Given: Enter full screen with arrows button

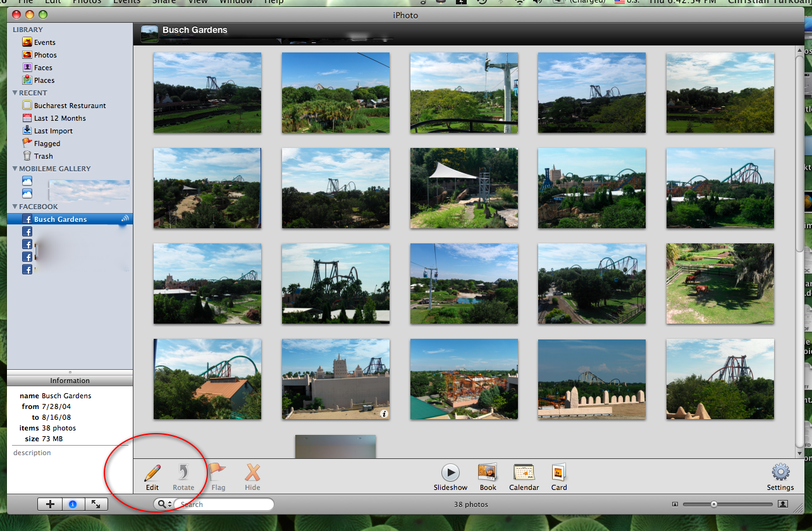Looking at the screenshot, I should [x=95, y=504].
